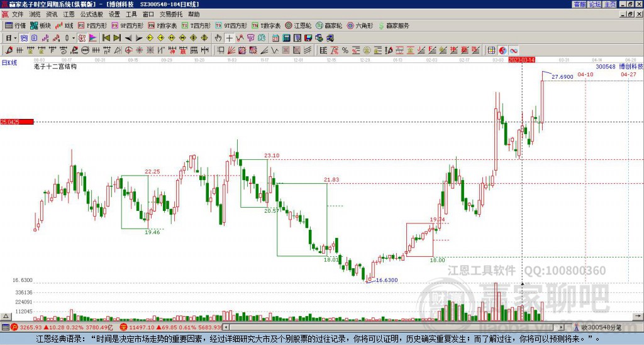
Task: Open the 浏览 menu
Action: 35,14
